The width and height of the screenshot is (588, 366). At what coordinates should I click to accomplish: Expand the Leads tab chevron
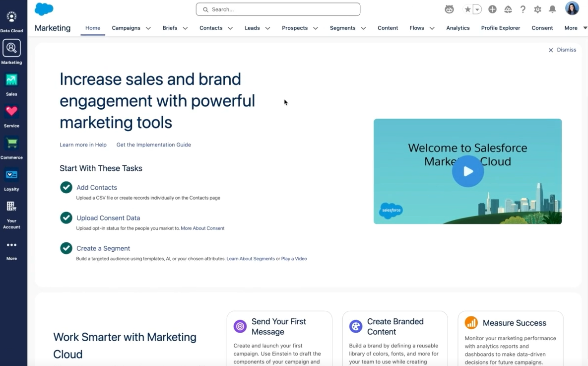point(268,28)
